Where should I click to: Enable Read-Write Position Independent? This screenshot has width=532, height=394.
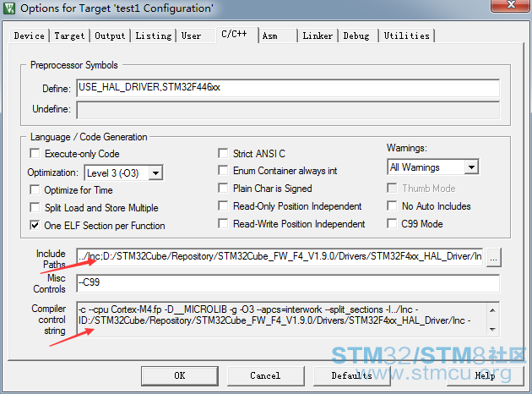coord(223,223)
